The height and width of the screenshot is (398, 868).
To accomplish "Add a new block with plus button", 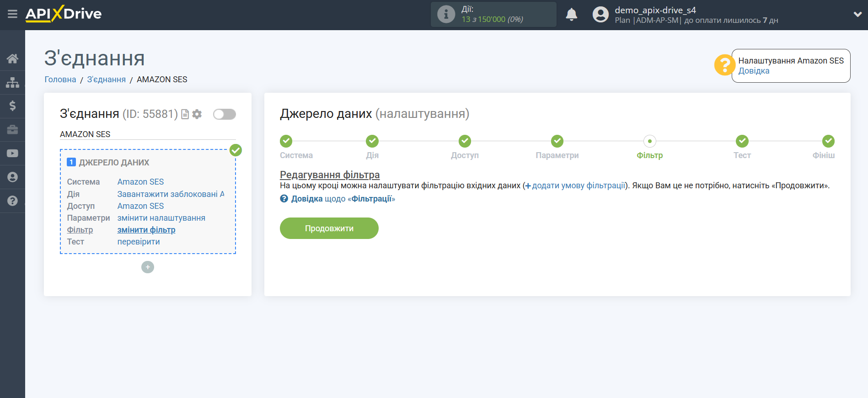I will (148, 267).
